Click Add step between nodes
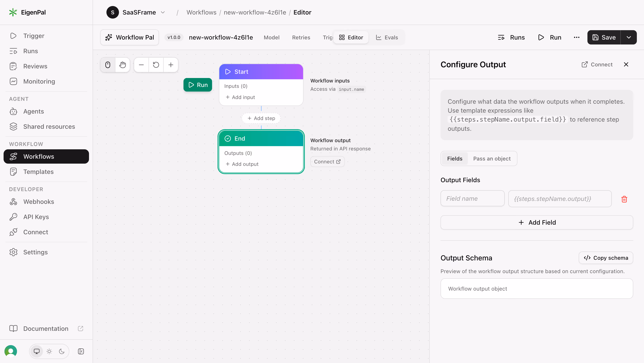This screenshot has height=363, width=644. pyautogui.click(x=261, y=118)
